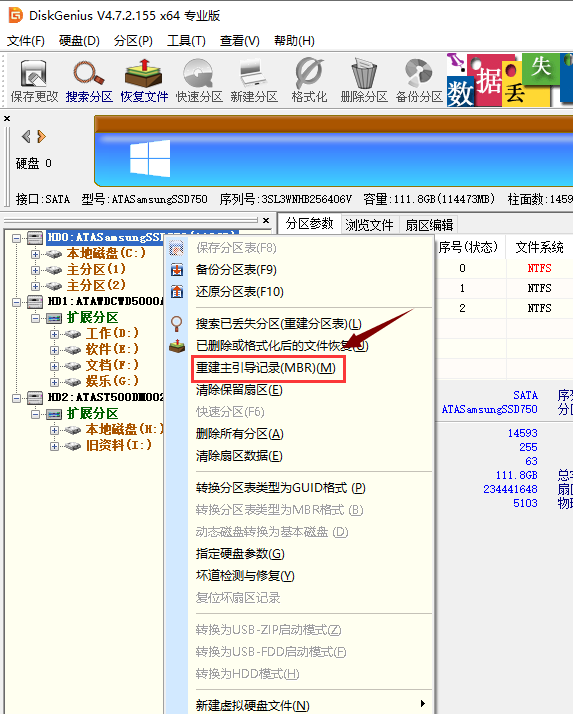
Task: Click the file recovery menu icon
Action: tap(177, 346)
